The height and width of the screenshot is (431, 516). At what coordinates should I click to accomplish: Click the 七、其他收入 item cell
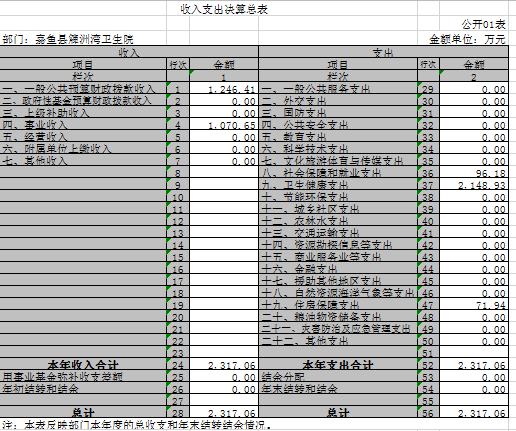83,160
